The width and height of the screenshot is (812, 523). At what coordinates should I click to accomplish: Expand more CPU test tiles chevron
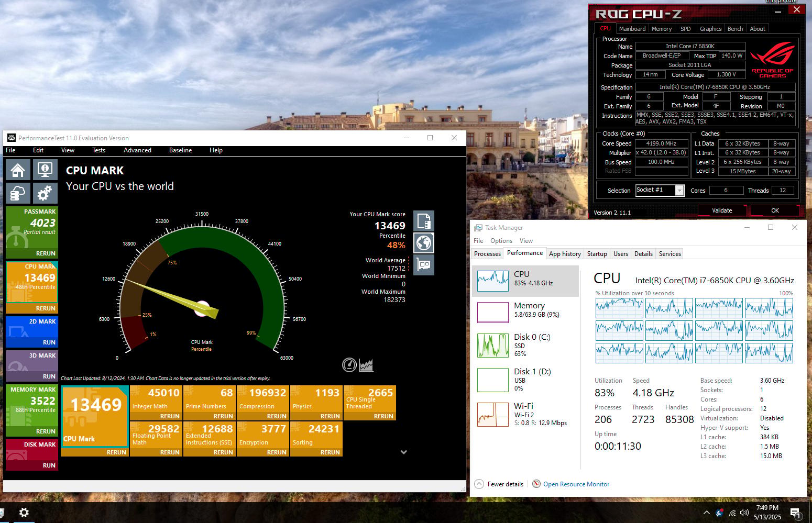[x=404, y=452]
